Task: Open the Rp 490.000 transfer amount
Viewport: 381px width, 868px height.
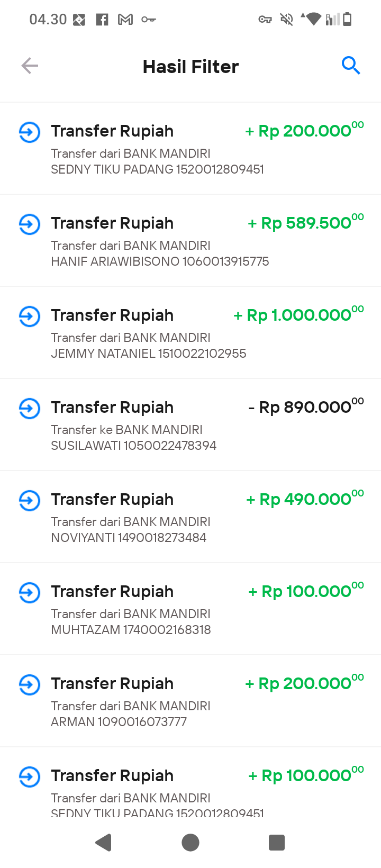Action: (x=305, y=499)
